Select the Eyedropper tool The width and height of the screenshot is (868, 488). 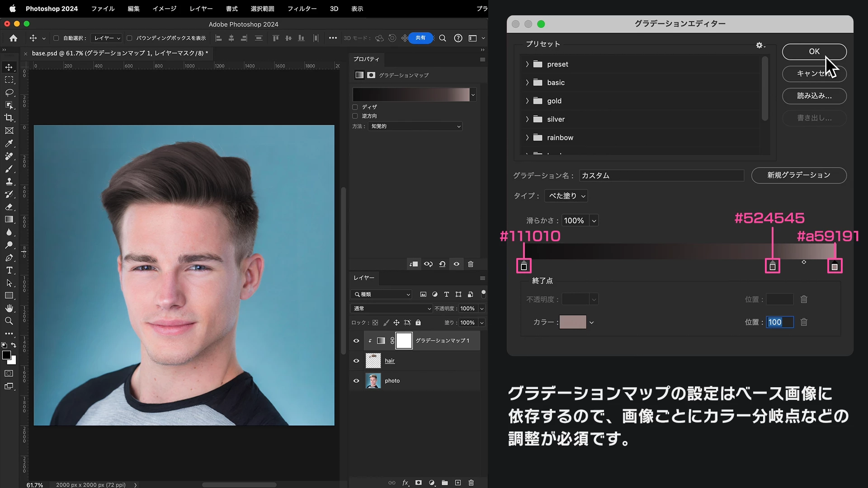pos(9,143)
